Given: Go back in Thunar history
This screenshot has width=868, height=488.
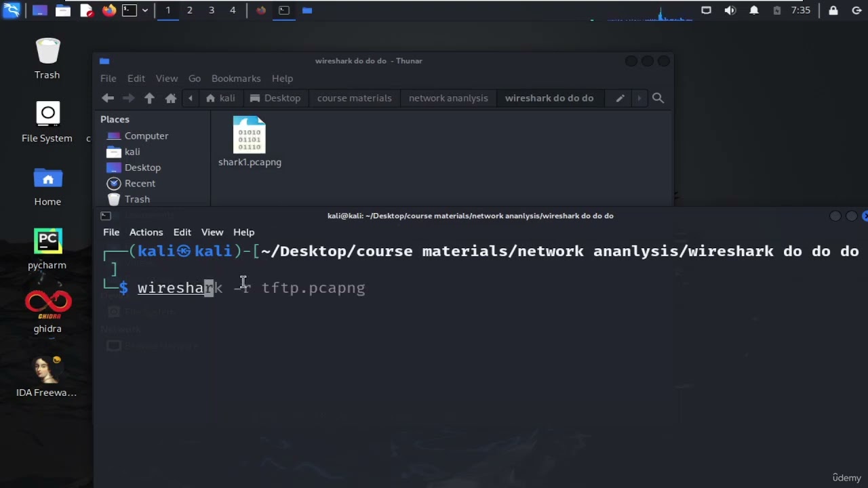Looking at the screenshot, I should (108, 98).
